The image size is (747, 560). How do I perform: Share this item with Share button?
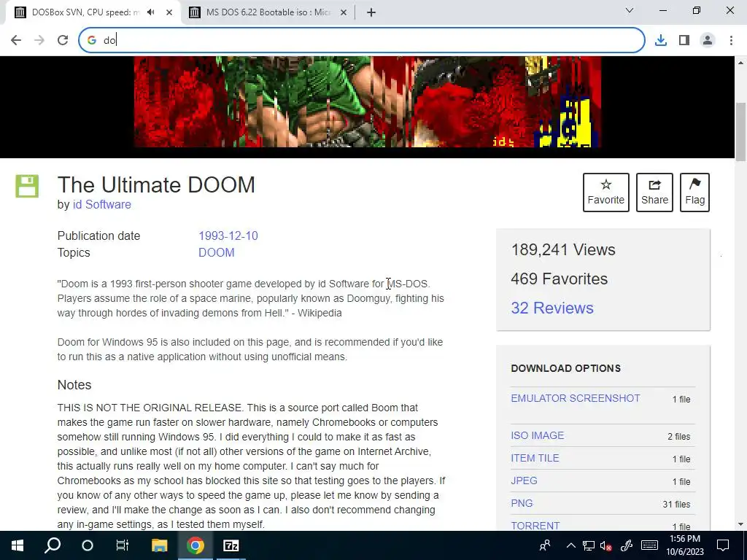tap(654, 192)
